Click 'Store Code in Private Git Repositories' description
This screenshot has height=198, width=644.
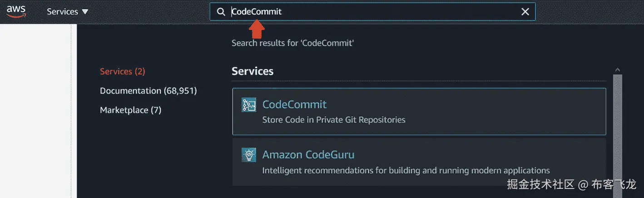[x=334, y=120]
